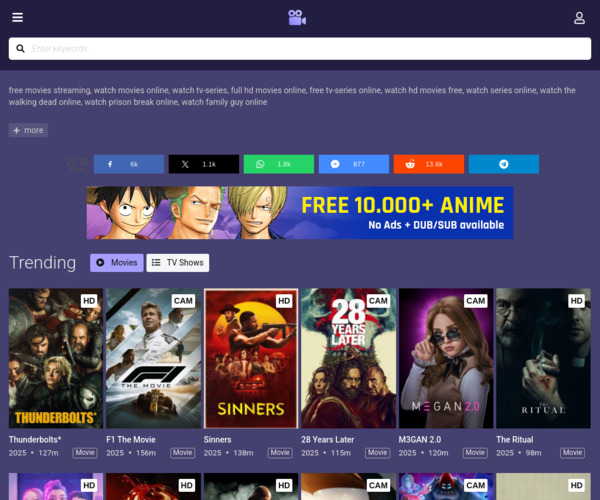The width and height of the screenshot is (600, 500).
Task: Click HD badge on Sinners poster
Action: coord(284,301)
